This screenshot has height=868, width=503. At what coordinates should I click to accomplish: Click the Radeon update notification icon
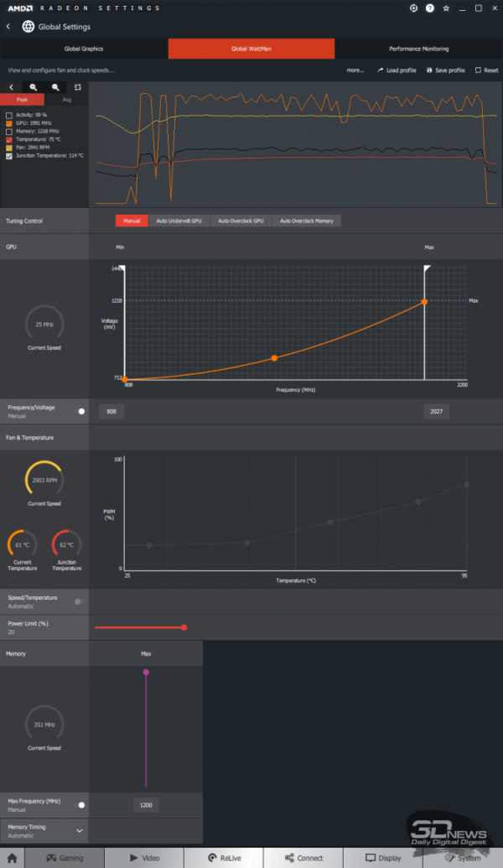(413, 8)
